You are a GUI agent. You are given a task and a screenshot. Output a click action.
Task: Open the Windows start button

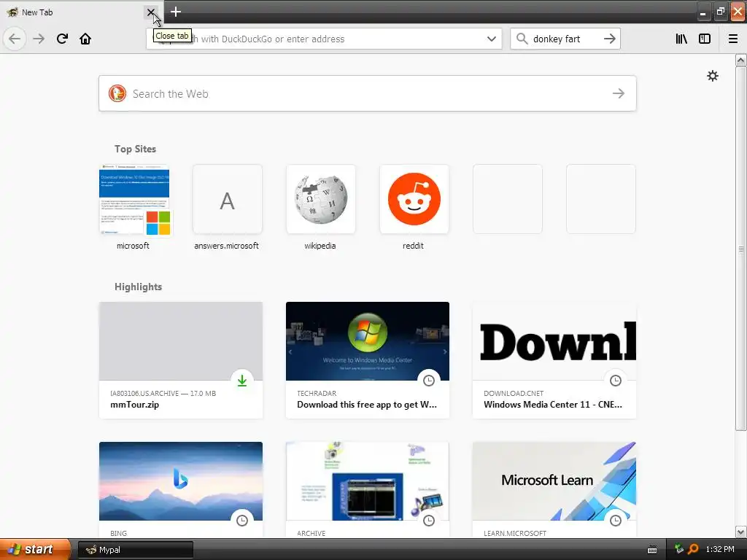[35, 550]
